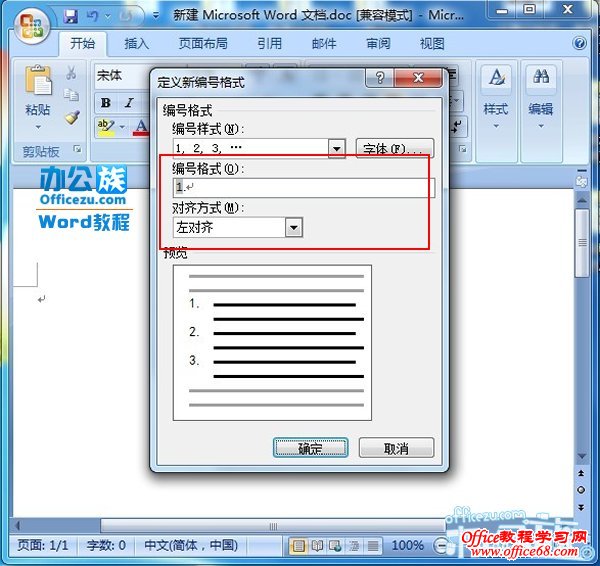Copy selection with the copy icon
This screenshot has height=566, width=600.
pyautogui.click(x=71, y=95)
